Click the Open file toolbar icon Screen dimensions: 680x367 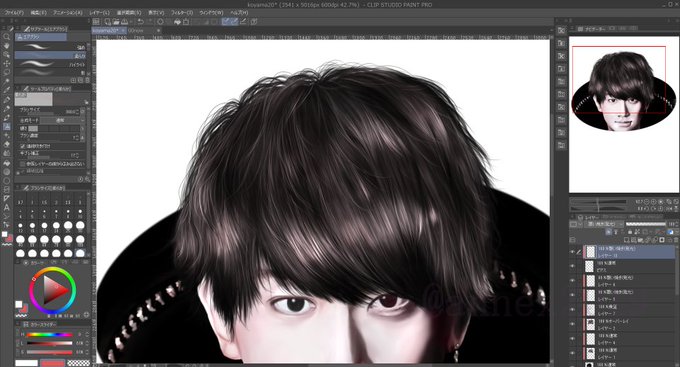[x=116, y=21]
